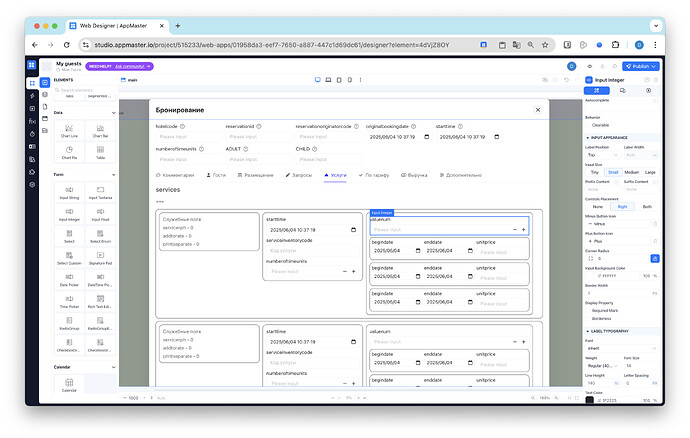
Task: Open the Комментарии tab
Action: (175, 175)
